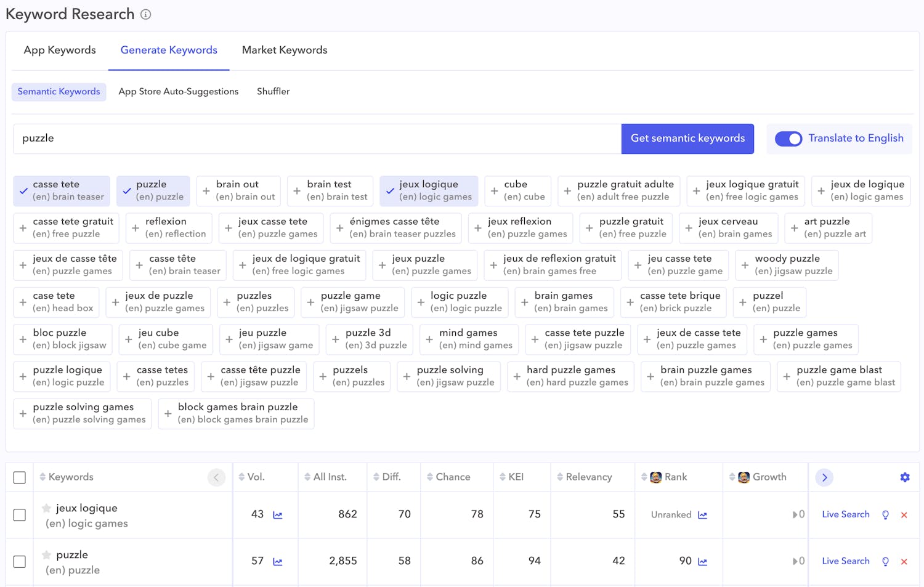Check the select-all checkbox in the table header
Viewport: 924px width, 587px height.
click(x=20, y=477)
